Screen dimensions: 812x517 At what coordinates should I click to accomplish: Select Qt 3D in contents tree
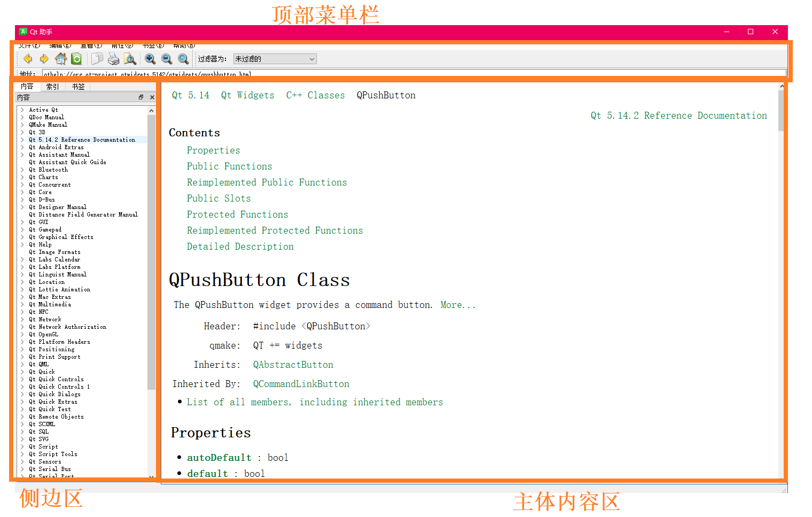pos(37,132)
